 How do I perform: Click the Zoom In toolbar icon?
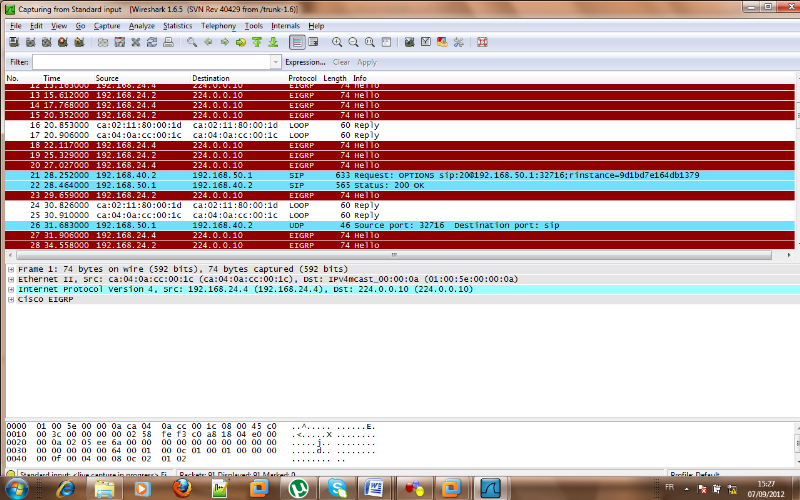tap(337, 43)
